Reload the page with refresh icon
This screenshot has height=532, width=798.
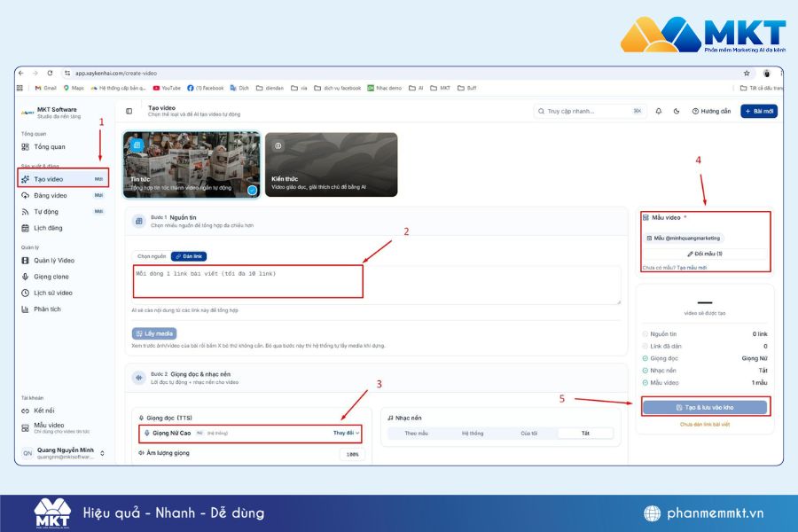point(50,74)
